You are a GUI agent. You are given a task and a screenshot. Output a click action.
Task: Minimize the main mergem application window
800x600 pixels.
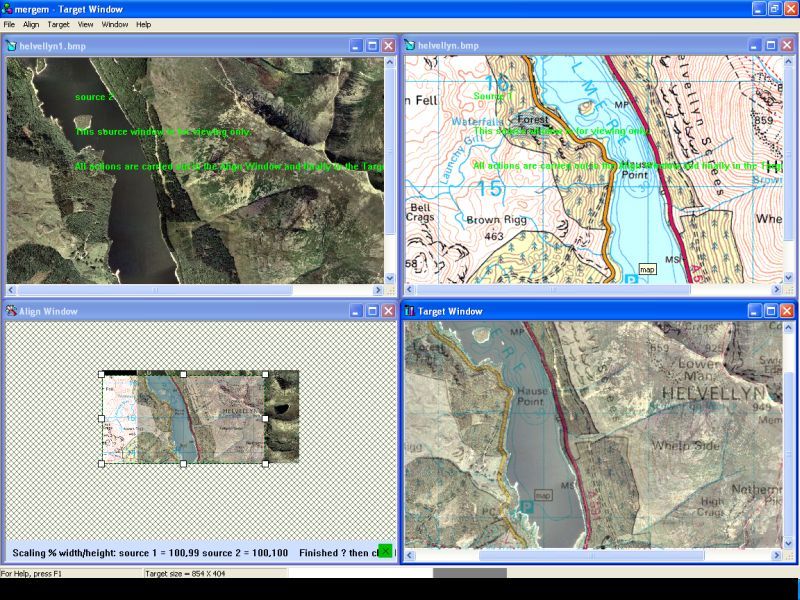[759, 9]
